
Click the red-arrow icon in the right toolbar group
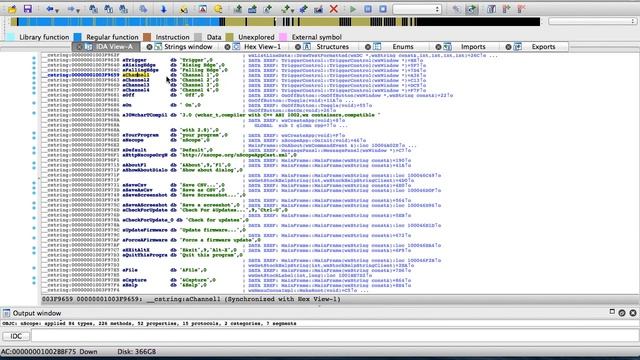(x=521, y=9)
